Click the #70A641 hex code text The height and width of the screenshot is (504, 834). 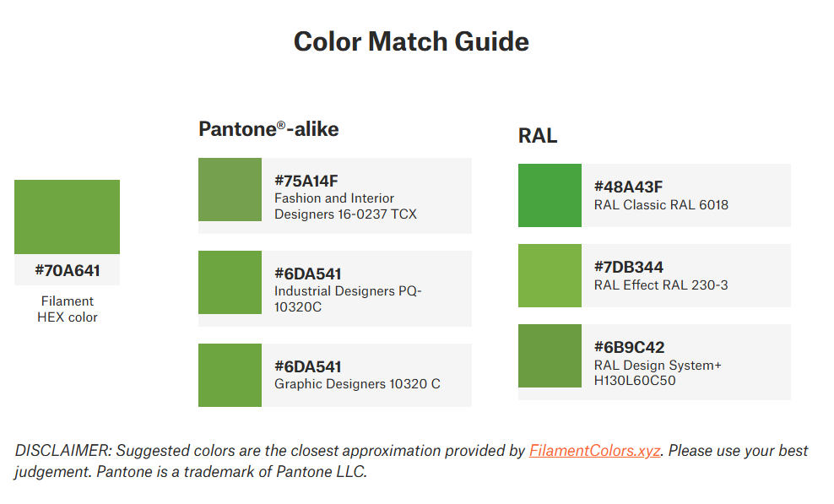pyautogui.click(x=67, y=271)
